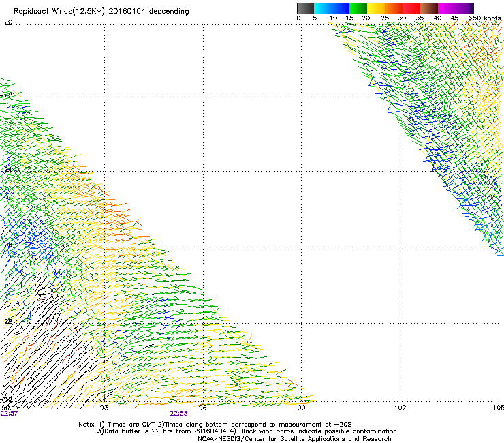This screenshot has width=504, height=443.
Task: Click legend tick label 10
Action: click(333, 18)
